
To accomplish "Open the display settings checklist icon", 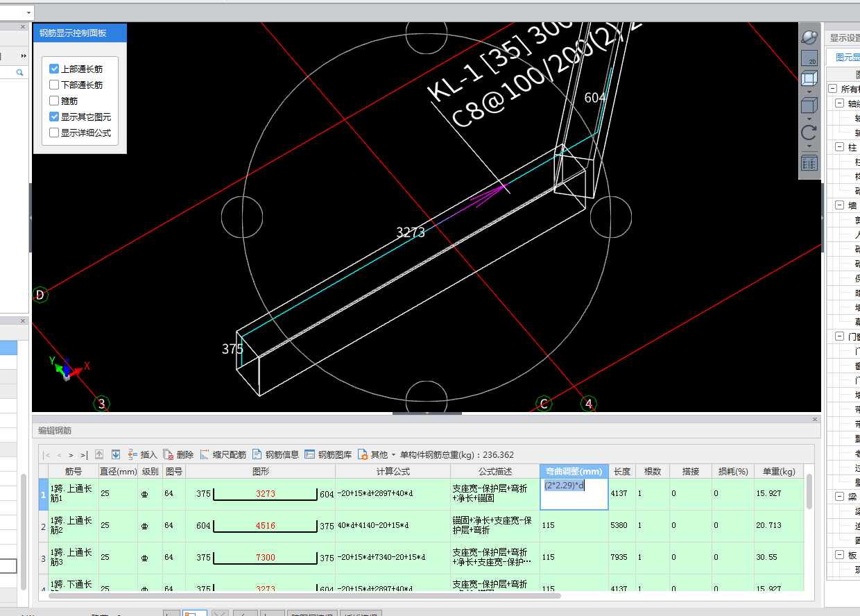I will tap(809, 163).
